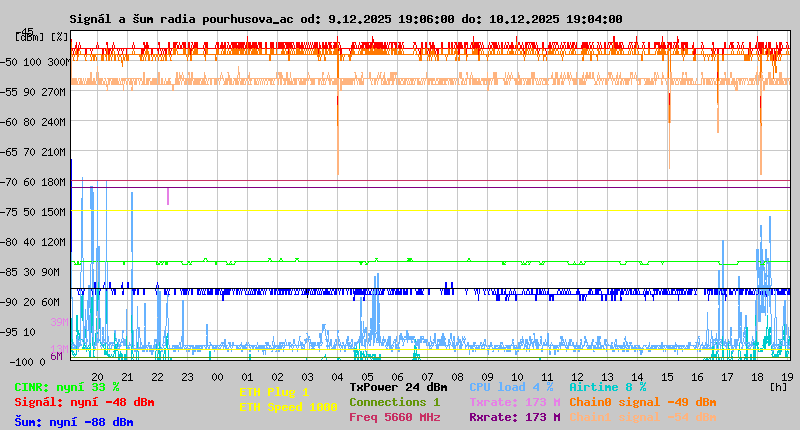Click the 'Freq 5660 MHz' legend entry
Viewport: 800px width, 430px height.
click(394, 417)
